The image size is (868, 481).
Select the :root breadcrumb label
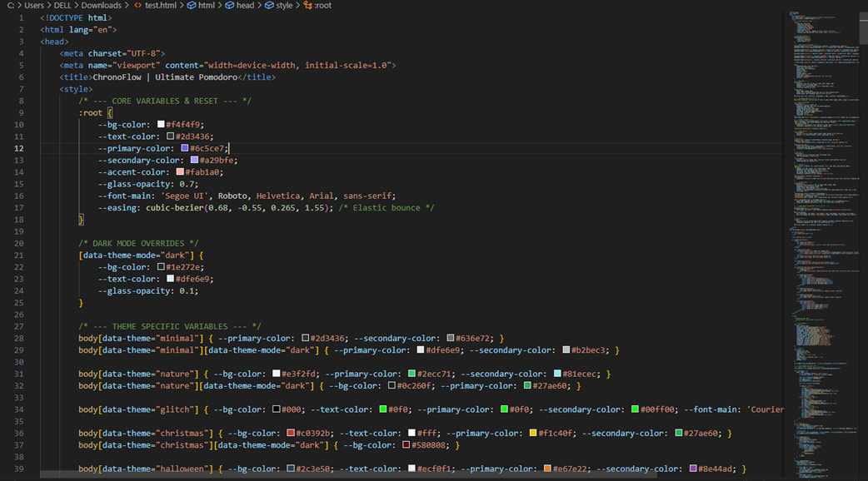(322, 5)
